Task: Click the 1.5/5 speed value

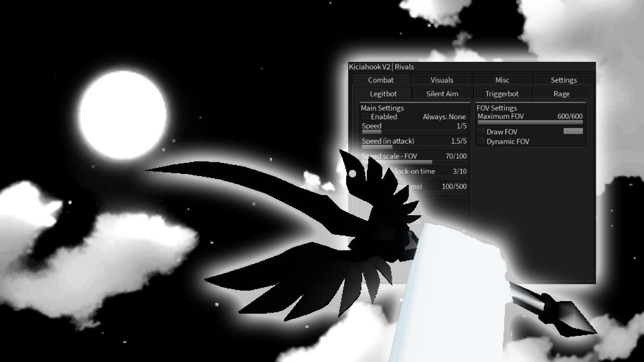Action: tap(459, 141)
